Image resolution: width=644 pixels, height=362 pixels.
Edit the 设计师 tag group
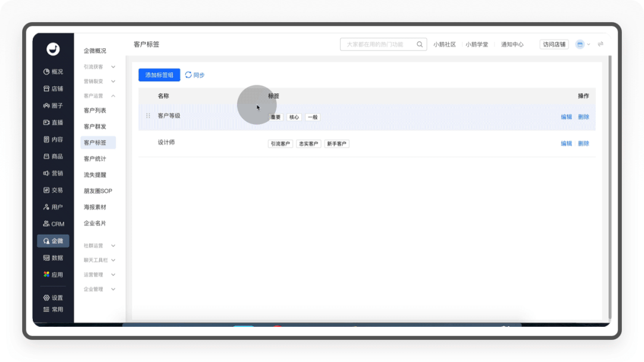coord(566,144)
